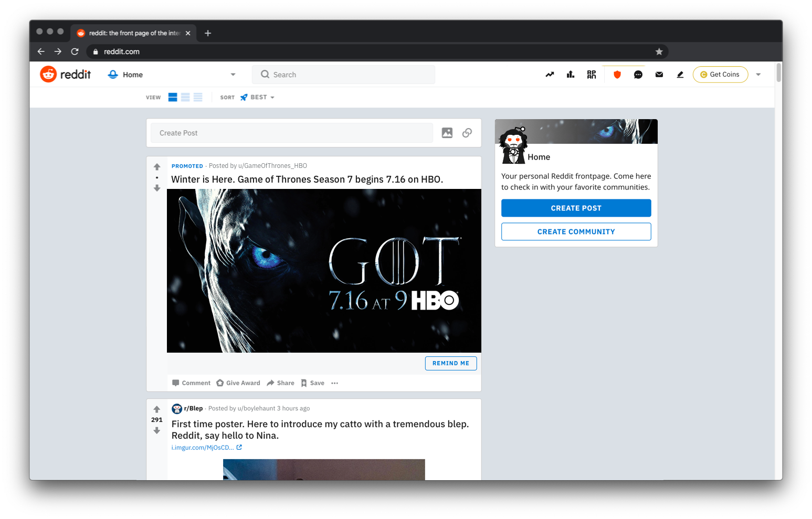Click Comment under the promoted post
Screen dimensions: 812x519
[x=191, y=383]
